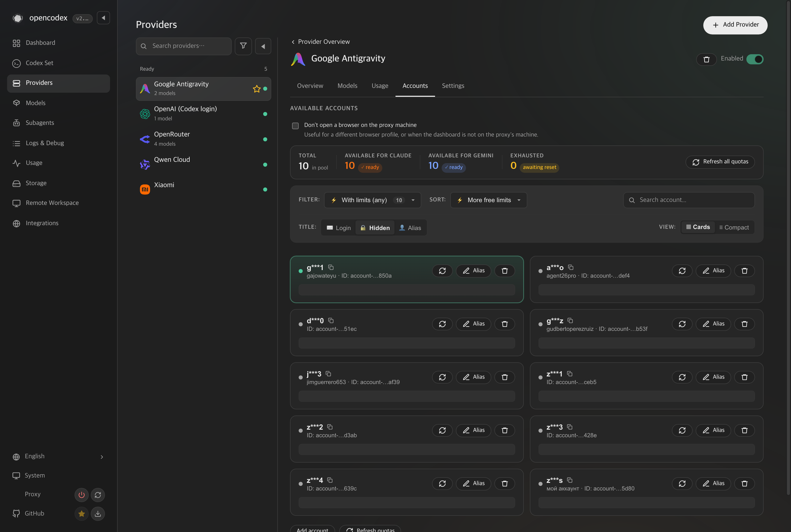Open the Overview tab
Viewport: 791px width, 532px height.
pos(310,86)
